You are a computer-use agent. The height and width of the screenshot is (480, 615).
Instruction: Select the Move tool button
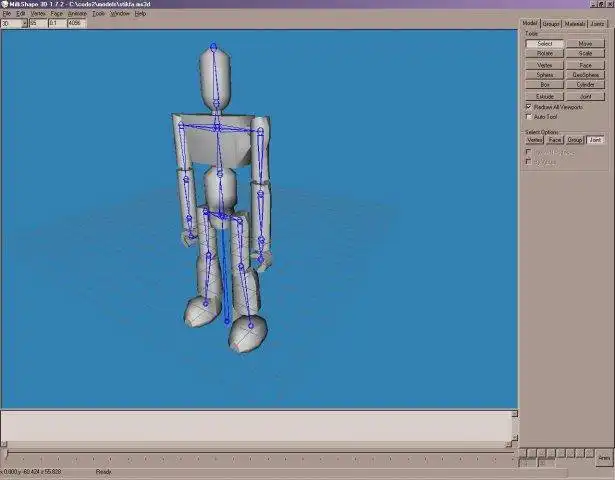click(585, 44)
